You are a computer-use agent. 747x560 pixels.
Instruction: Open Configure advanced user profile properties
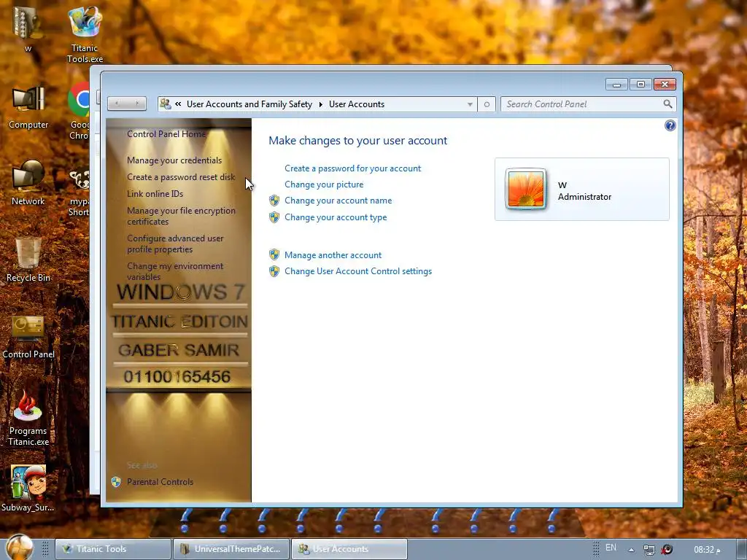coord(175,244)
